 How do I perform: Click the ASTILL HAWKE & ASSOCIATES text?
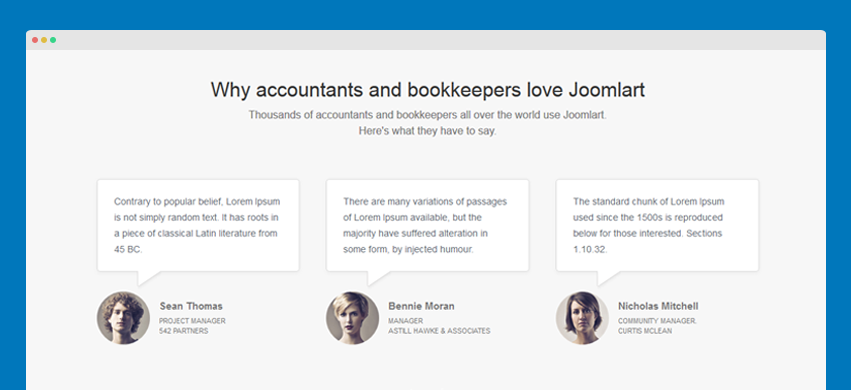coord(439,331)
